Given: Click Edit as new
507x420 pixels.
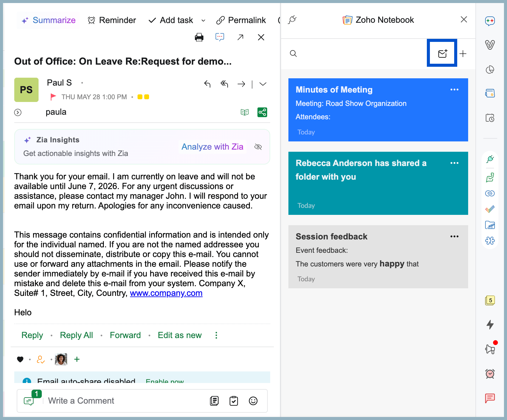Looking at the screenshot, I should pyautogui.click(x=180, y=335).
